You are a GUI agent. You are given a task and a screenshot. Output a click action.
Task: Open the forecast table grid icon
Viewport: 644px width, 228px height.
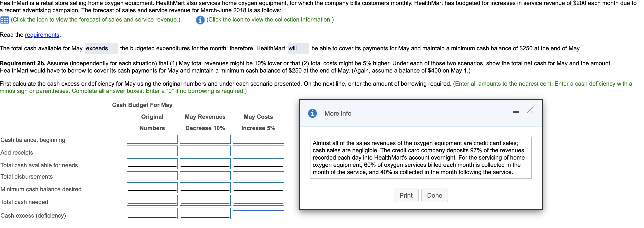point(5,20)
